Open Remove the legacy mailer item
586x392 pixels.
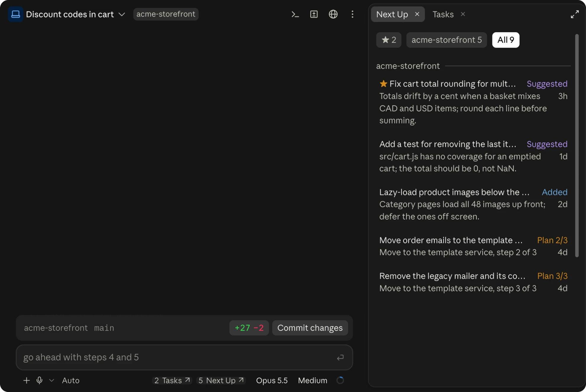(473, 282)
